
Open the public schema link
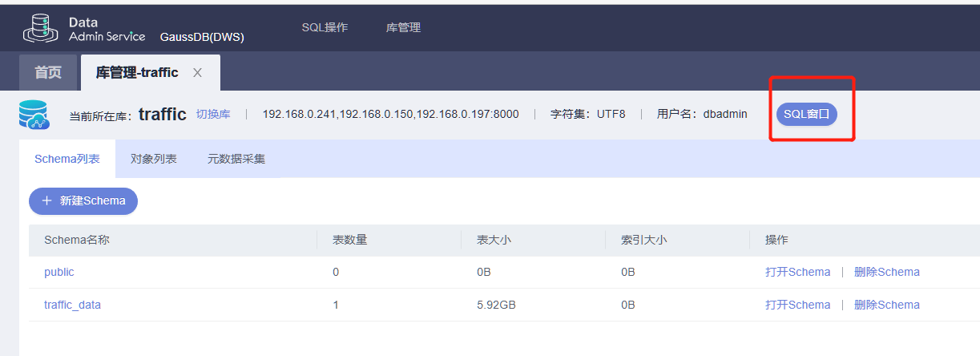click(59, 272)
